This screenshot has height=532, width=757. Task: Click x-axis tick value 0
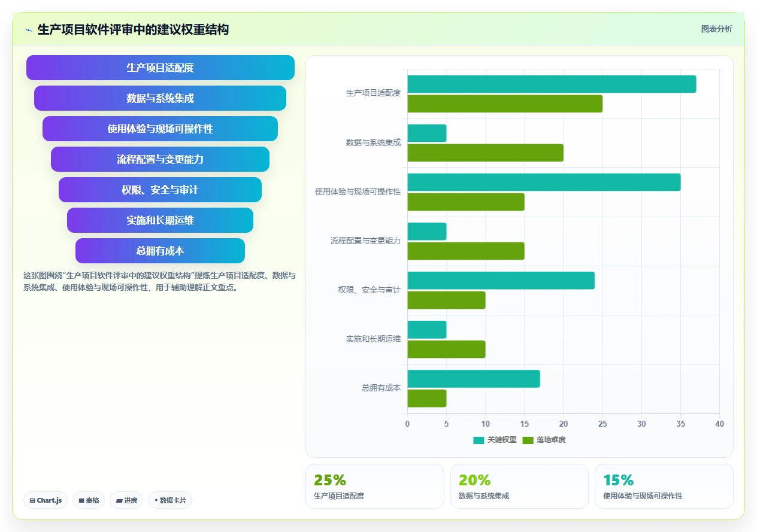coord(408,424)
